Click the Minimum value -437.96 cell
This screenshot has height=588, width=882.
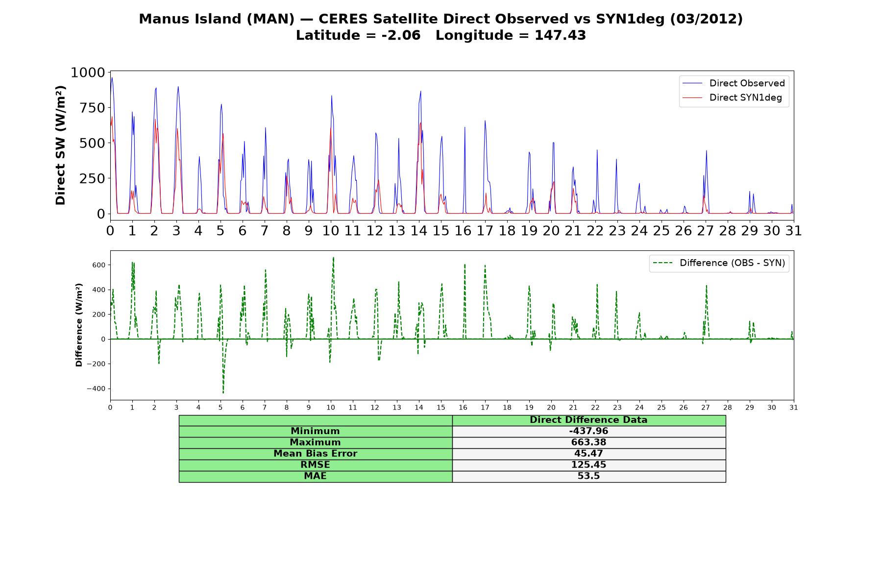pyautogui.click(x=588, y=431)
